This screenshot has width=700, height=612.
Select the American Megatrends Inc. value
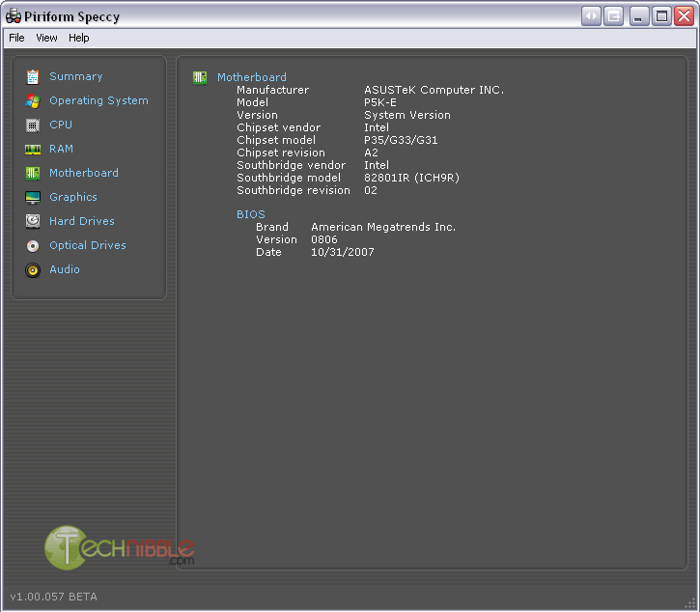[383, 227]
